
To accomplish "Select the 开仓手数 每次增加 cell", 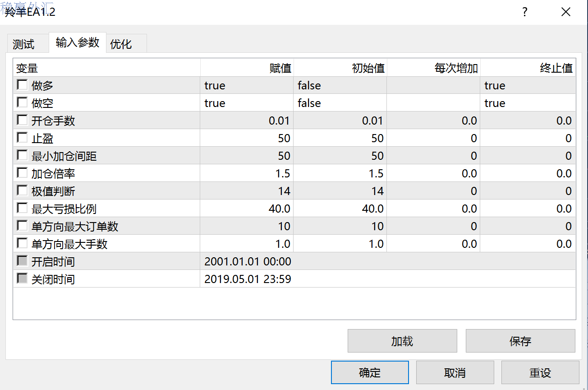I will point(434,121).
